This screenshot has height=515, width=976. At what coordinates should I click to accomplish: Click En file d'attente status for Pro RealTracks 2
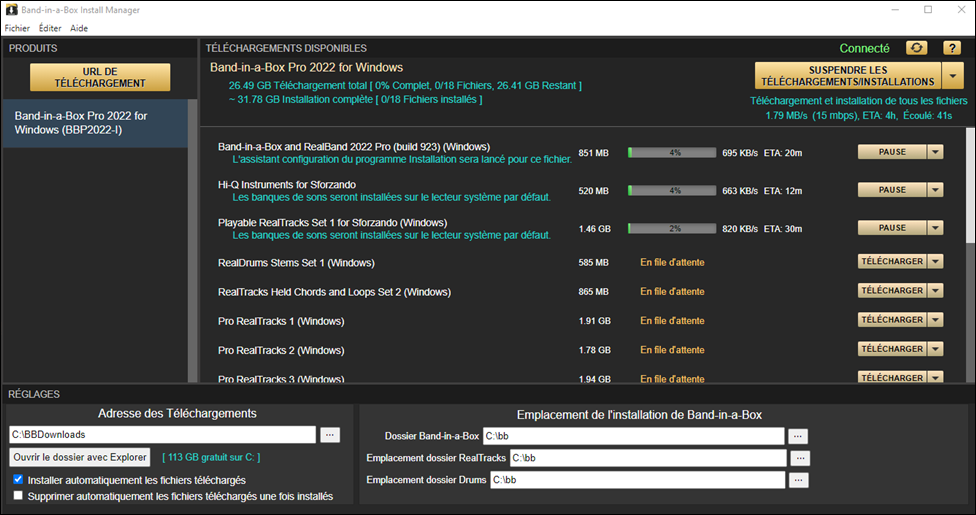click(x=672, y=350)
